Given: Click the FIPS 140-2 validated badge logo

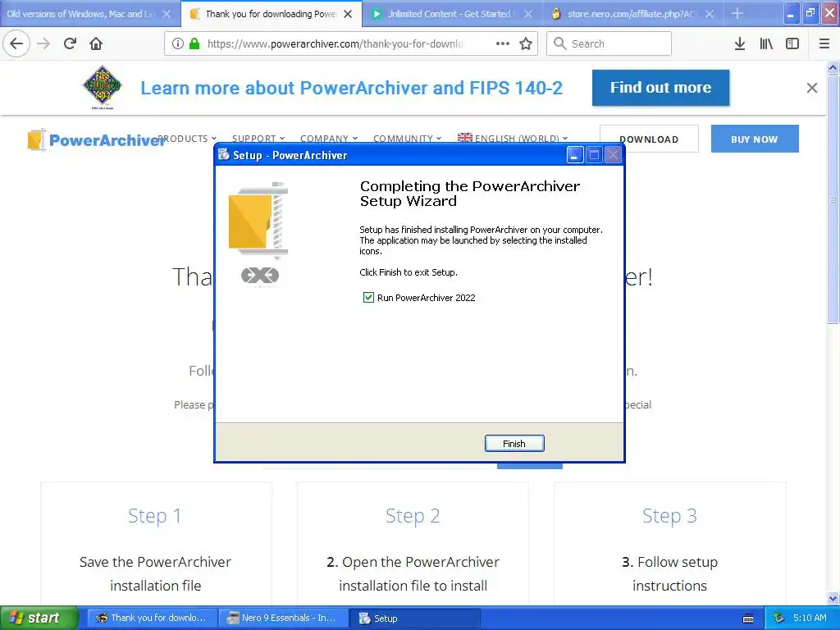Looking at the screenshot, I should click(103, 87).
